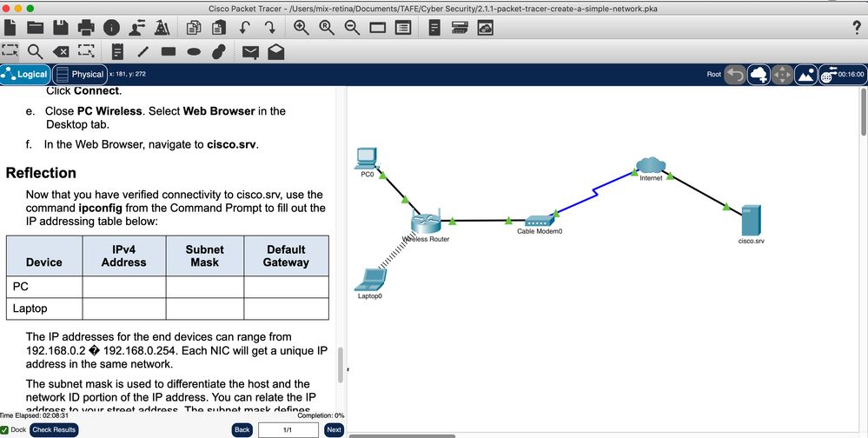Create a new cluster cloud
This screenshot has height=438, width=868.
pos(759,74)
